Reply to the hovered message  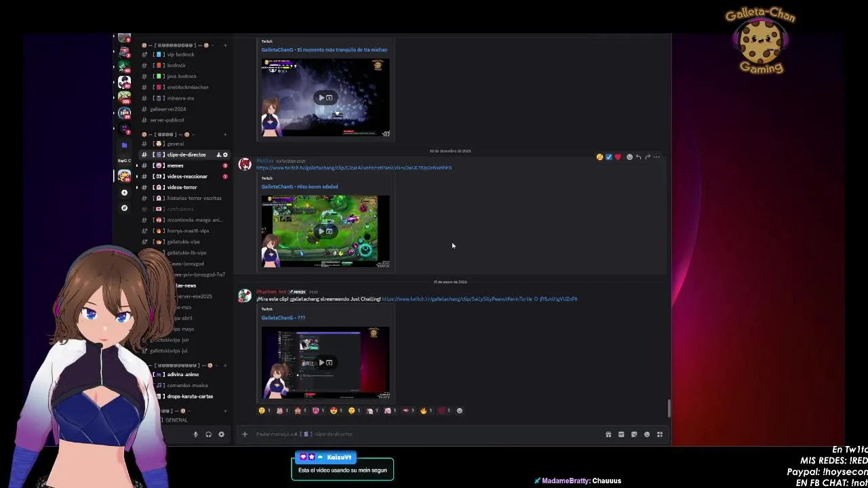(x=638, y=157)
